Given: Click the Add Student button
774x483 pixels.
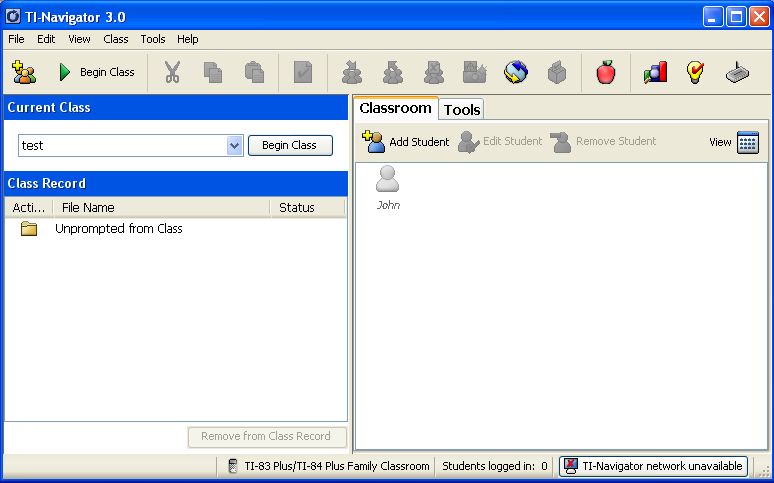Looking at the screenshot, I should [x=406, y=142].
